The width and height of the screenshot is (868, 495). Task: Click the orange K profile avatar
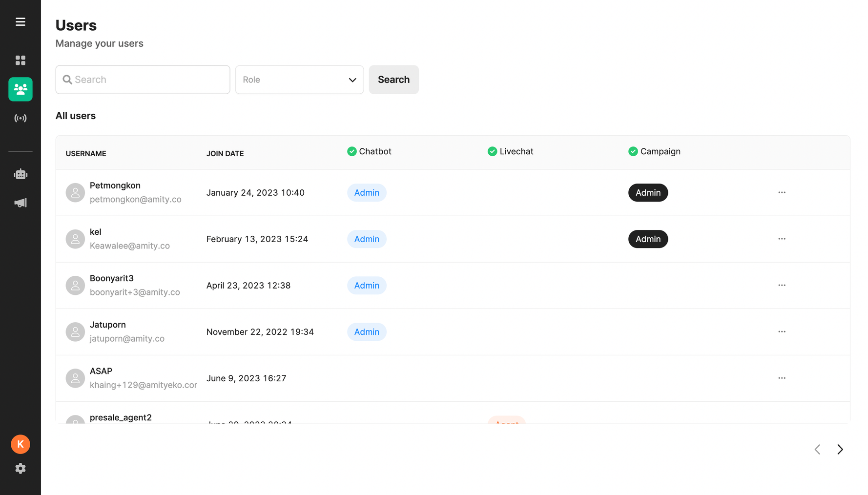pyautogui.click(x=21, y=444)
